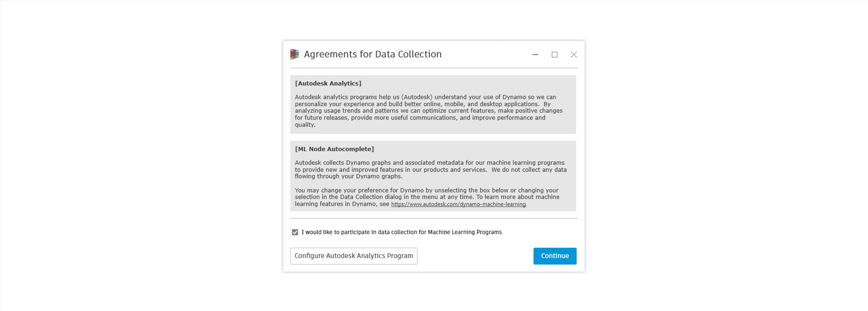Select the [ML Node Autocomplete] heading
The width and height of the screenshot is (868, 311).
[x=334, y=149]
